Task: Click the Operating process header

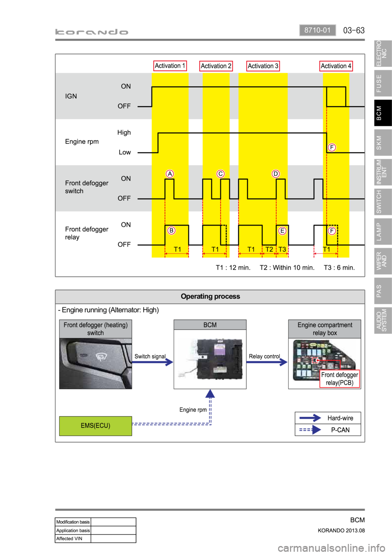Action: (x=210, y=296)
